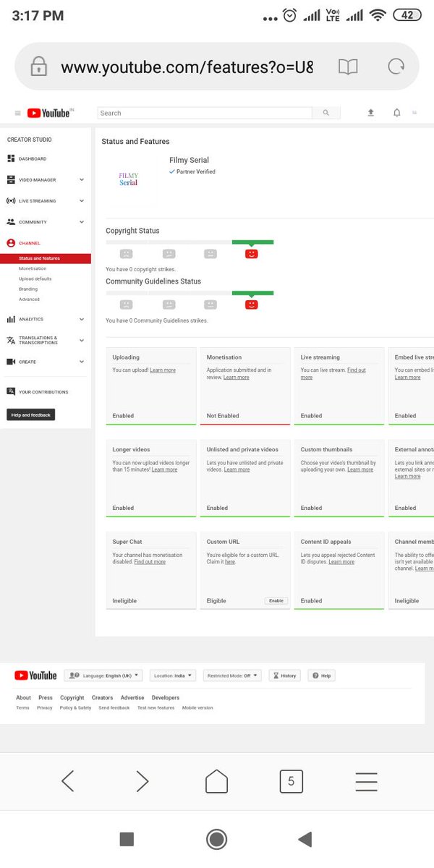The width and height of the screenshot is (434, 868).
Task: Click the History button in footer
Action: coord(285,676)
